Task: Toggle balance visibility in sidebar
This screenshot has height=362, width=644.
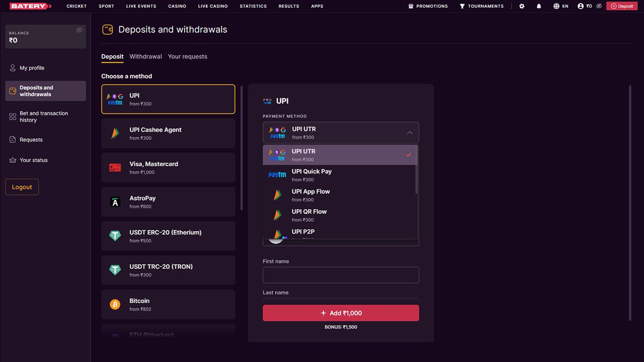Action: coord(79,30)
